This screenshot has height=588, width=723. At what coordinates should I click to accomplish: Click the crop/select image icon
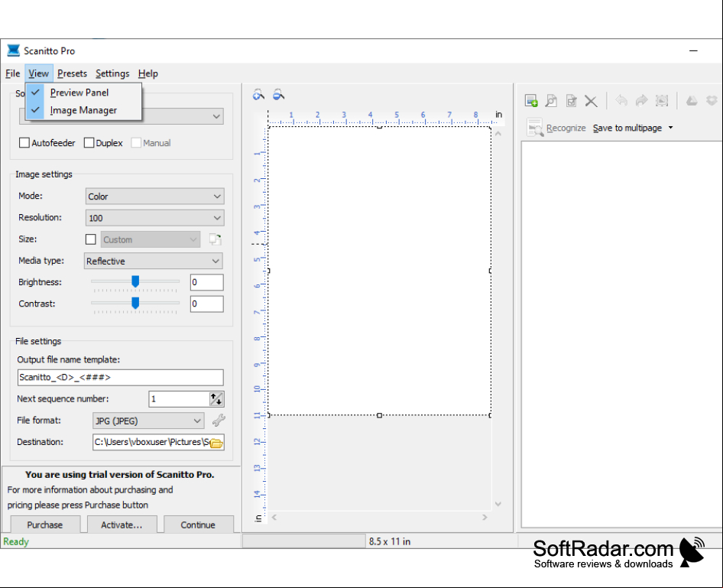tap(662, 100)
